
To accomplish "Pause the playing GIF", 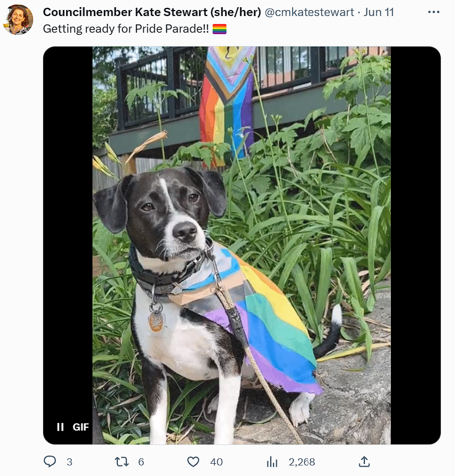I will click(x=60, y=427).
